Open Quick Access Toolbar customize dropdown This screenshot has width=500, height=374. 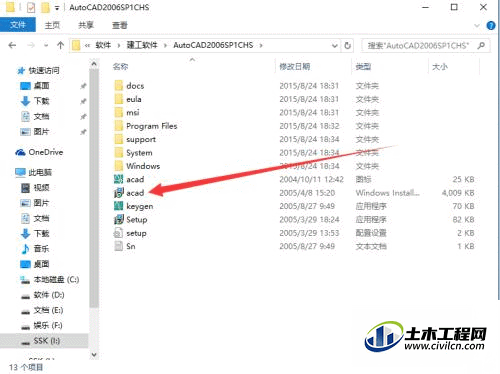click(57, 8)
